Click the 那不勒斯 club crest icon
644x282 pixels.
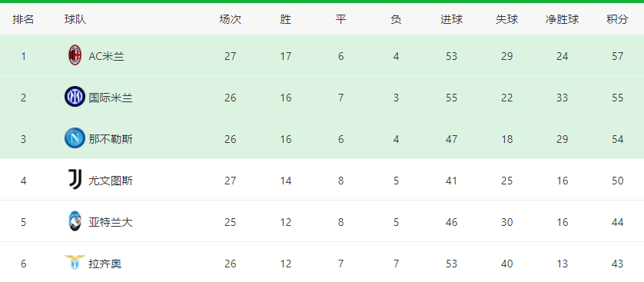(75, 139)
